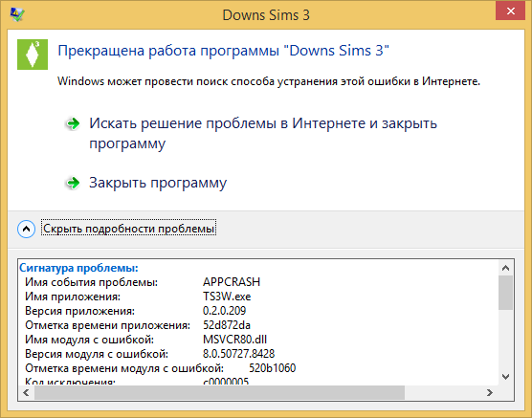The height and width of the screenshot is (418, 532).
Task: Click vertical scrollbar down arrow
Action: click(505, 377)
